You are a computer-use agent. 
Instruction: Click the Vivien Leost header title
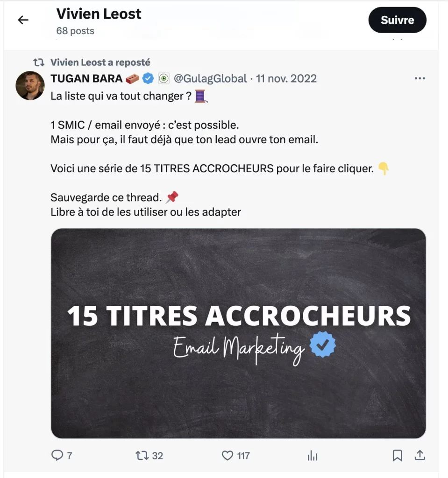click(99, 14)
